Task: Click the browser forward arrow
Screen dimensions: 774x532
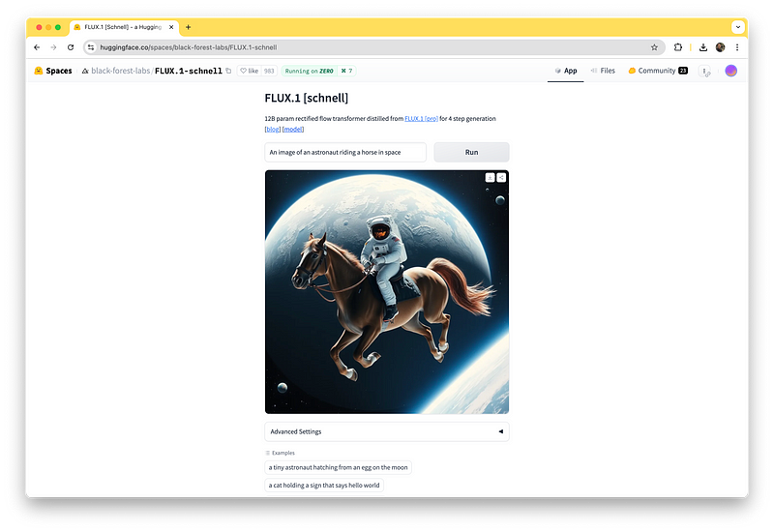Action: pyautogui.click(x=53, y=47)
